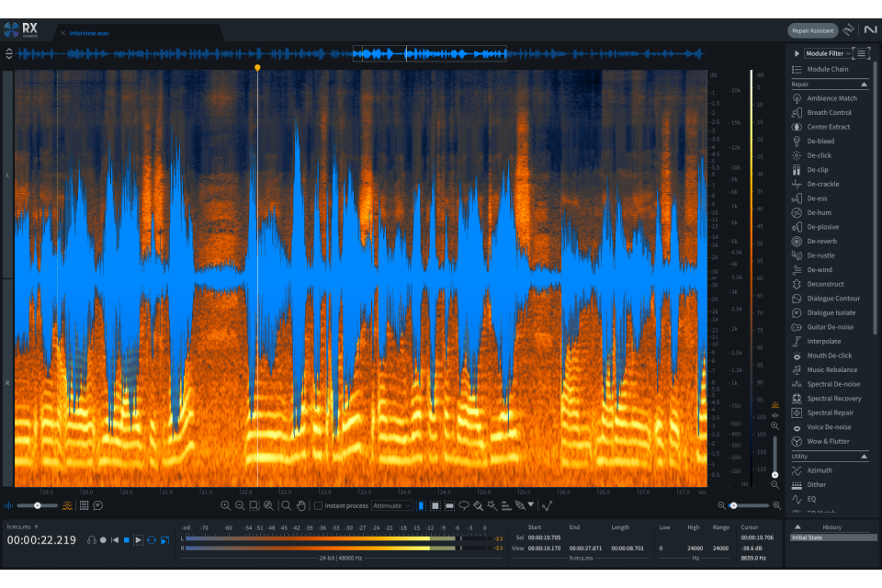Select the Hand grab tool
Image resolution: width=882 pixels, height=588 pixels.
(300, 505)
